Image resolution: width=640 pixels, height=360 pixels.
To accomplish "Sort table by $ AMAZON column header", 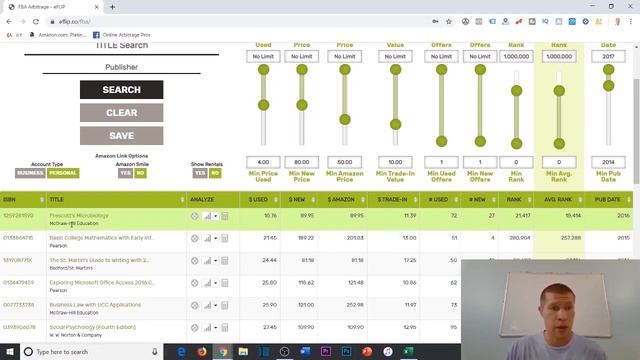I will (342, 200).
